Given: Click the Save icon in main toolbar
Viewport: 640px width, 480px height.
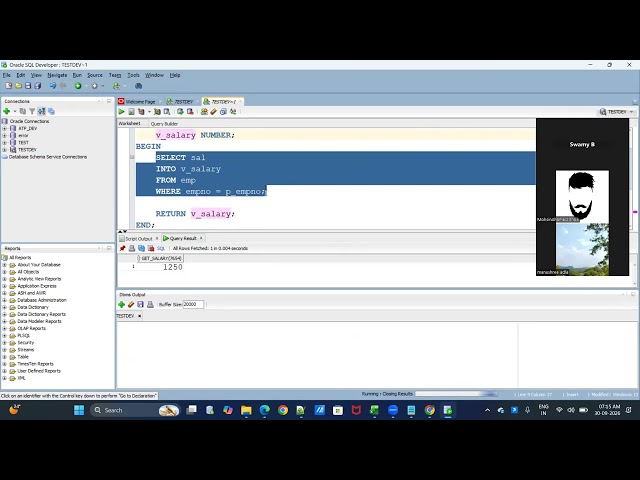Looking at the screenshot, I should (28, 86).
